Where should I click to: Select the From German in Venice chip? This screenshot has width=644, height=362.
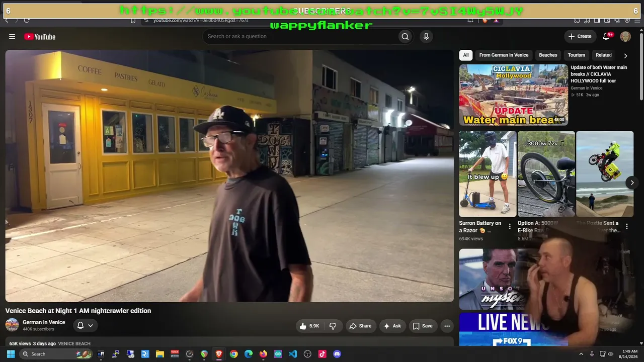(x=504, y=55)
